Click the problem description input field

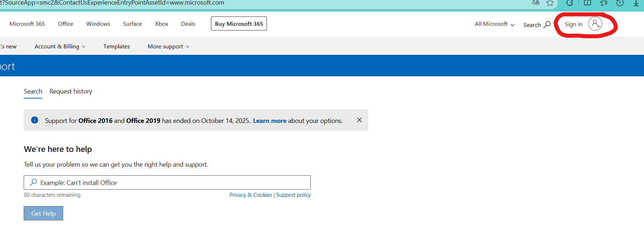(x=167, y=182)
